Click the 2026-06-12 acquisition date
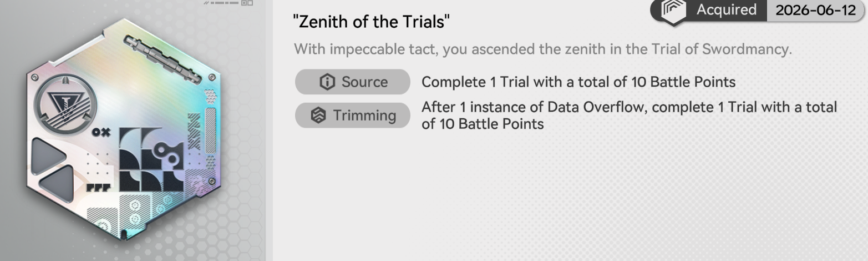Screen dimensions: 868x261 tap(815, 9)
